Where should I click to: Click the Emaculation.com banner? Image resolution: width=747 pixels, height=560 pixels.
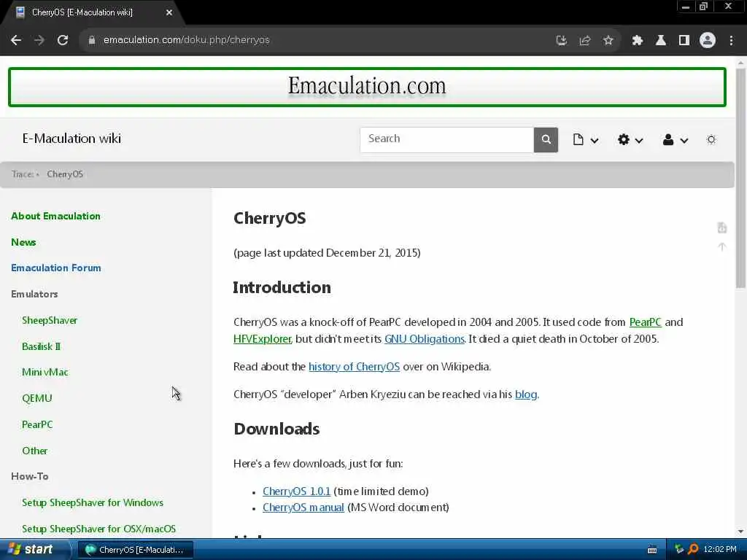[367, 87]
